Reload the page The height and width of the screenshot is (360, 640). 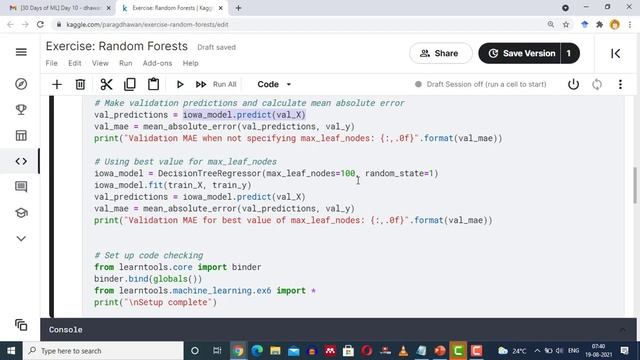point(40,24)
